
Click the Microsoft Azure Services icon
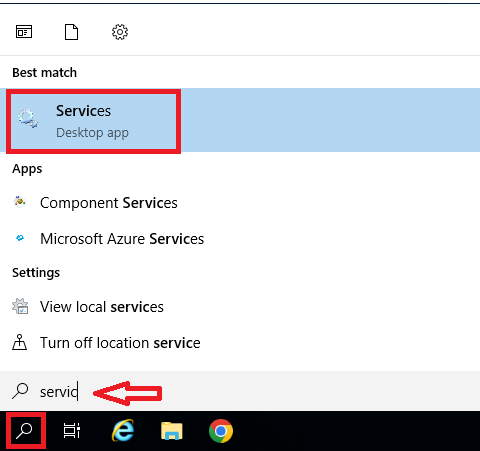(20, 238)
